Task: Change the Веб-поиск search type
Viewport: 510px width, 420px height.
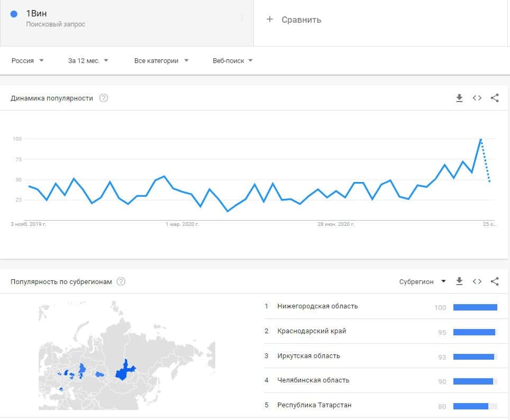Action: (233, 61)
